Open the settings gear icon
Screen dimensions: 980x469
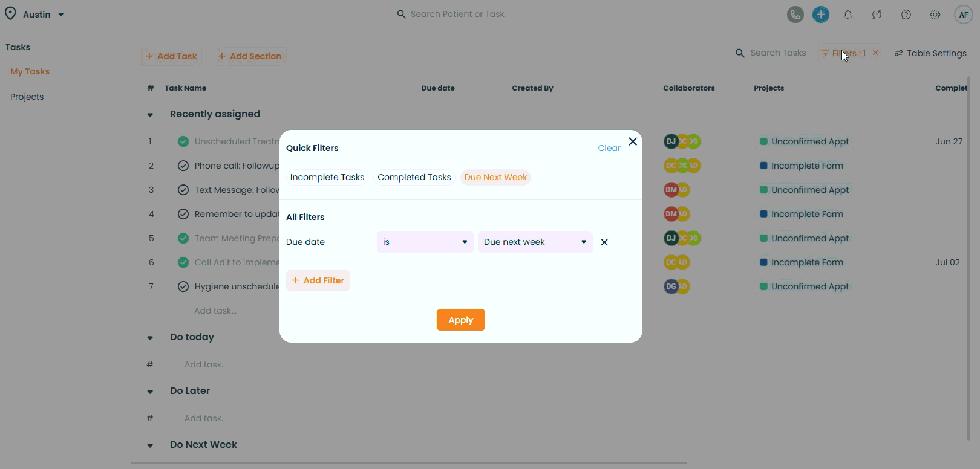[935, 15]
